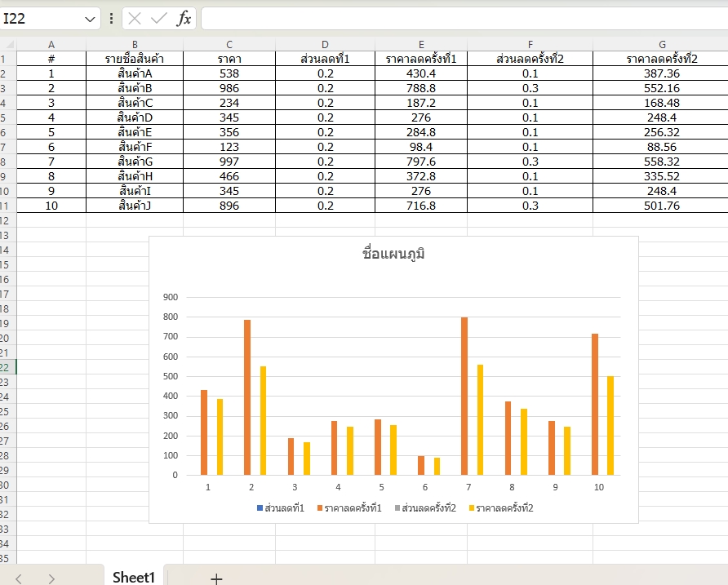Screen dimensions: 728x585
Task: Click horizontal axis label 5
Action: (x=382, y=487)
